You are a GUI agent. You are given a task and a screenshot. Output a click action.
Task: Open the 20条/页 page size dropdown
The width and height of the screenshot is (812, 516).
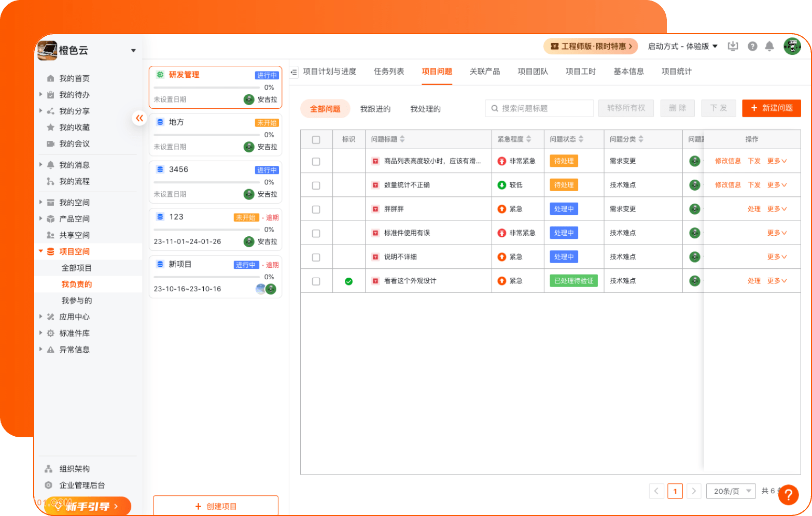click(731, 491)
